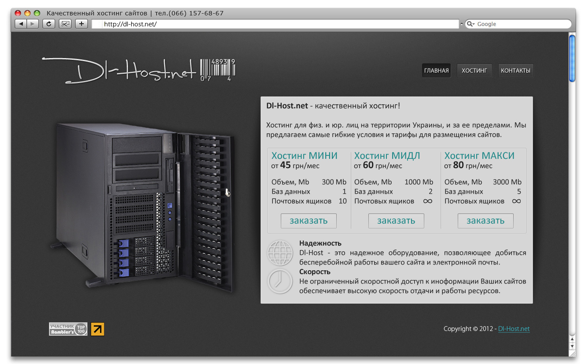Viewport: 588px width, 364px height.
Task: Switch to the ХОСТИНГ page
Action: [474, 70]
